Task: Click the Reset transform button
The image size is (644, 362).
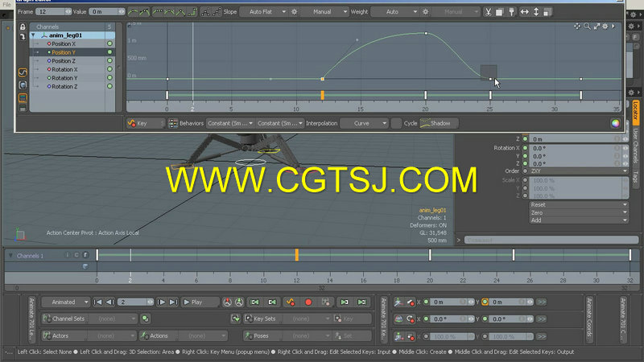Action: coord(579,204)
